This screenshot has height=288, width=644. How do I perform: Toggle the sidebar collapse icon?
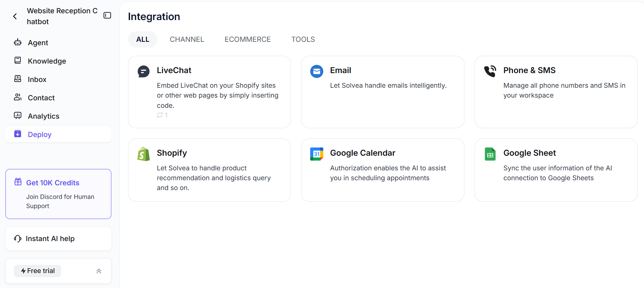coord(107,16)
